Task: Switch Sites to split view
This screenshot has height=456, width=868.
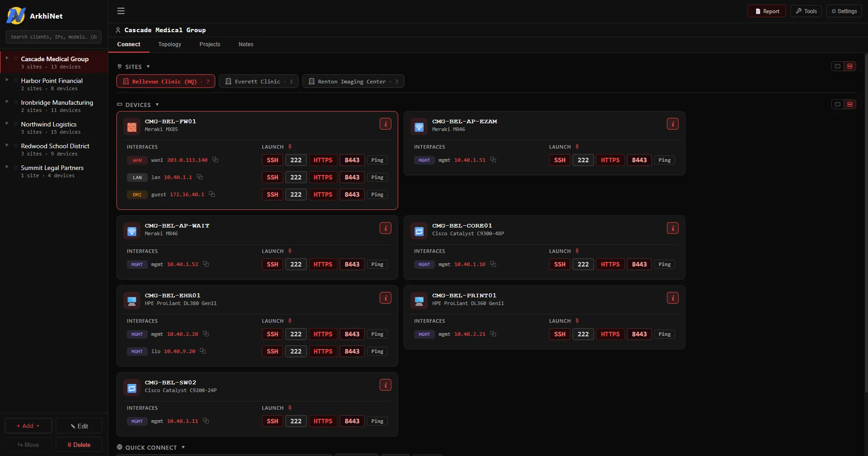Action: click(850, 66)
